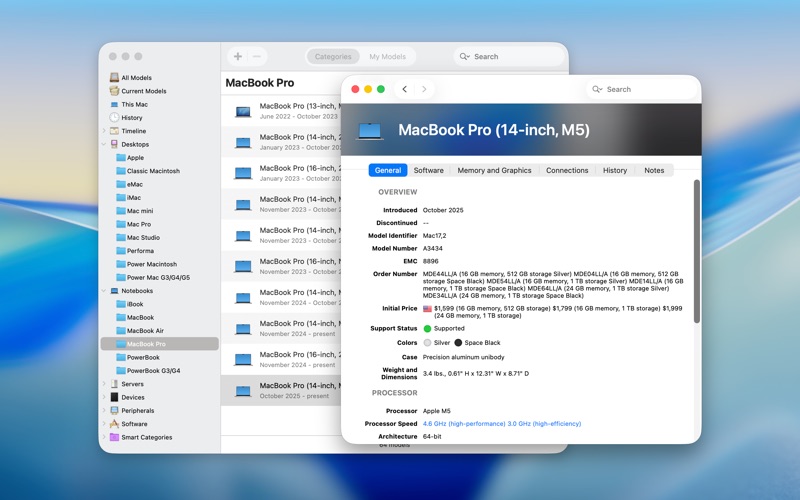
Task: Expand the Peripherals group
Action: (x=104, y=410)
